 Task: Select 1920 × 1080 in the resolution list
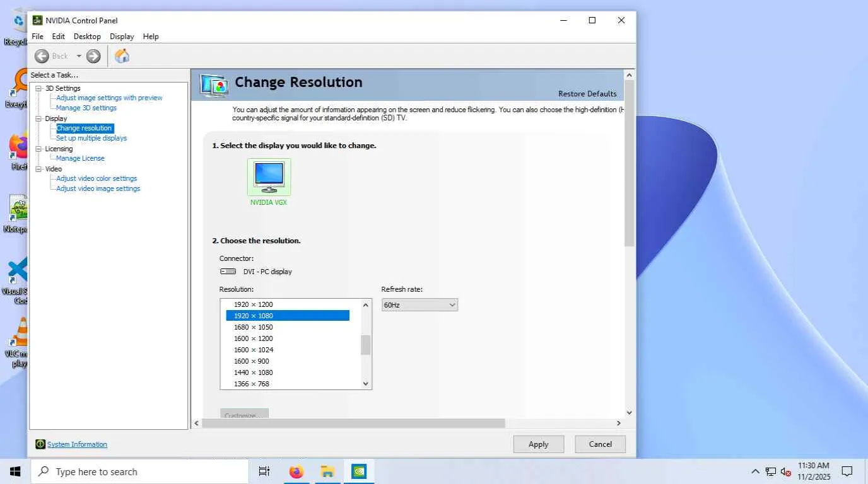pyautogui.click(x=288, y=316)
